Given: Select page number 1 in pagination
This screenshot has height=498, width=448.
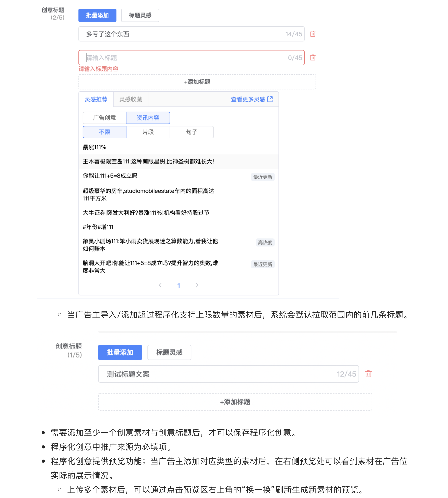Looking at the screenshot, I should (x=179, y=285).
